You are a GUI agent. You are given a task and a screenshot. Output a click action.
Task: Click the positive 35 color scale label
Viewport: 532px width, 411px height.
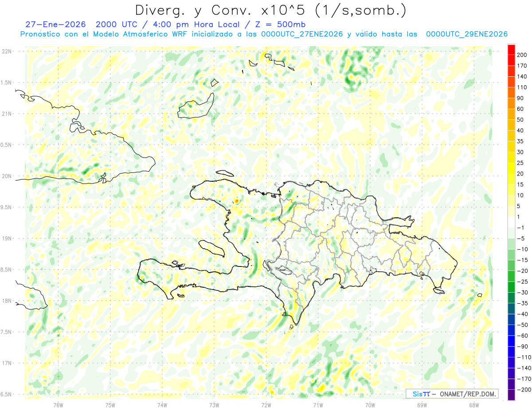tap(520, 141)
